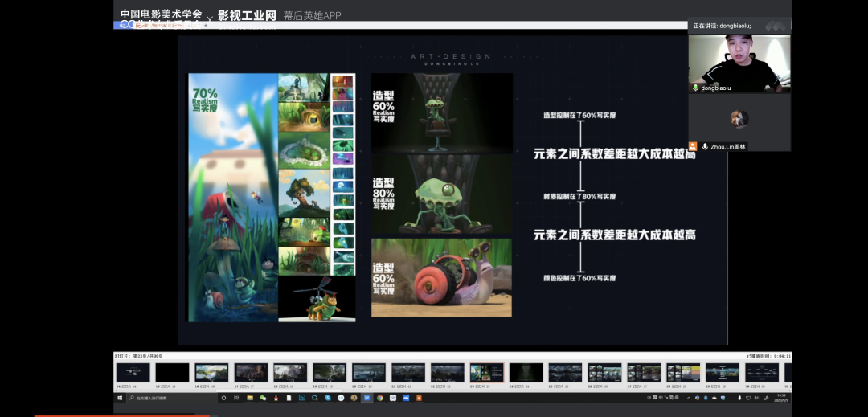Click the taskbar search box

169,398
